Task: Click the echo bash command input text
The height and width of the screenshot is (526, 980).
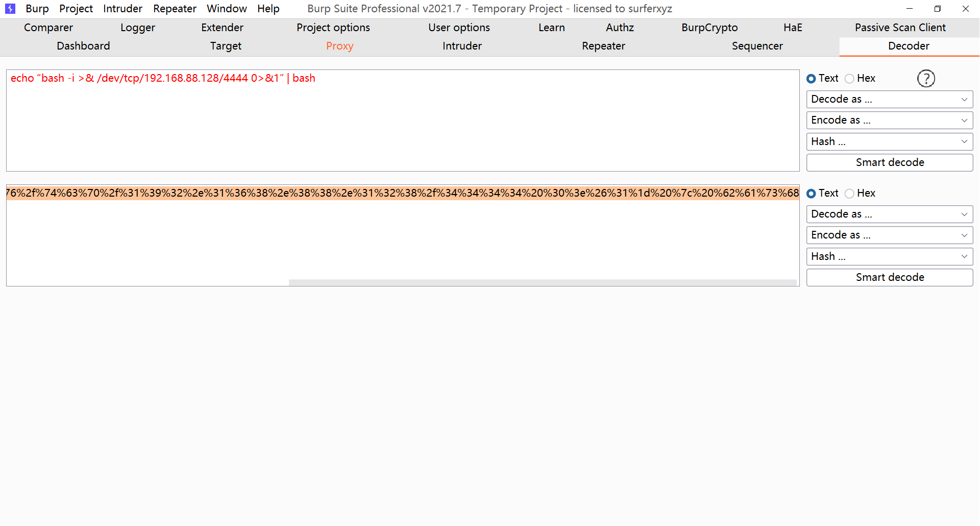Action: click(x=163, y=78)
